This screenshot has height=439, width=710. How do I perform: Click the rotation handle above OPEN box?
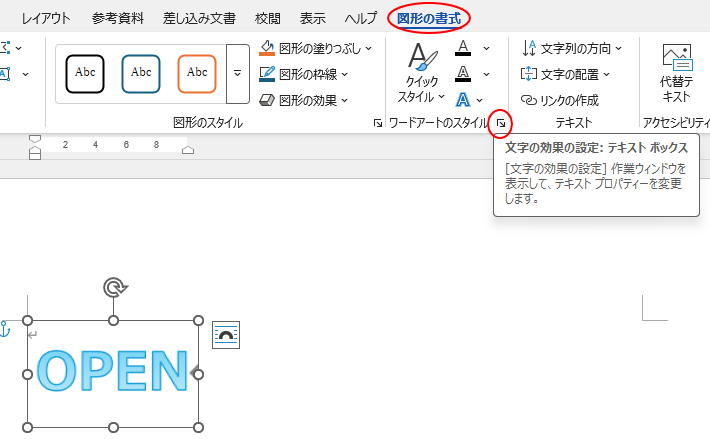[x=114, y=288]
